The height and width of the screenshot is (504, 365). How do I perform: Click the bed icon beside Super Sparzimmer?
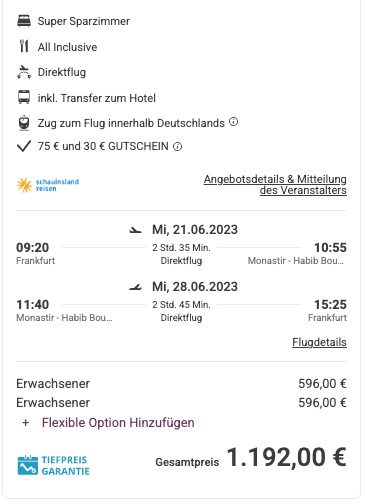point(24,21)
